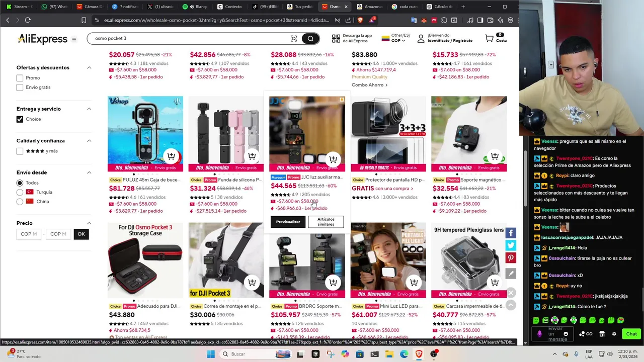The width and height of the screenshot is (644, 362).
Task: Uncheck the Choice filter checkbox
Action: 20,119
